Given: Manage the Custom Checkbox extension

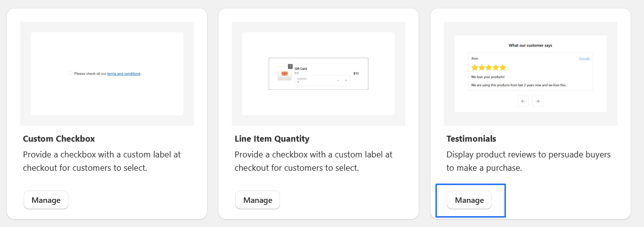Looking at the screenshot, I should (46, 200).
